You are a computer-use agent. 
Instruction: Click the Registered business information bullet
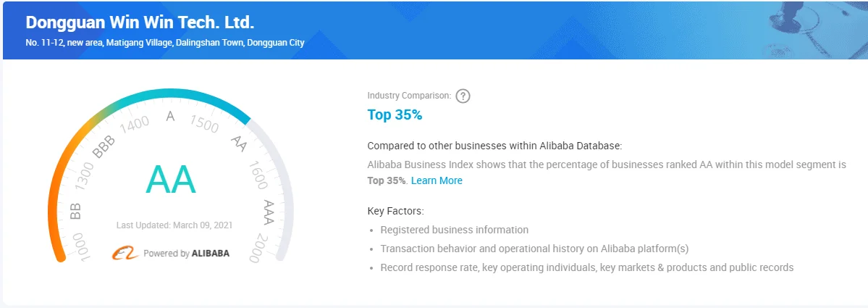click(454, 230)
